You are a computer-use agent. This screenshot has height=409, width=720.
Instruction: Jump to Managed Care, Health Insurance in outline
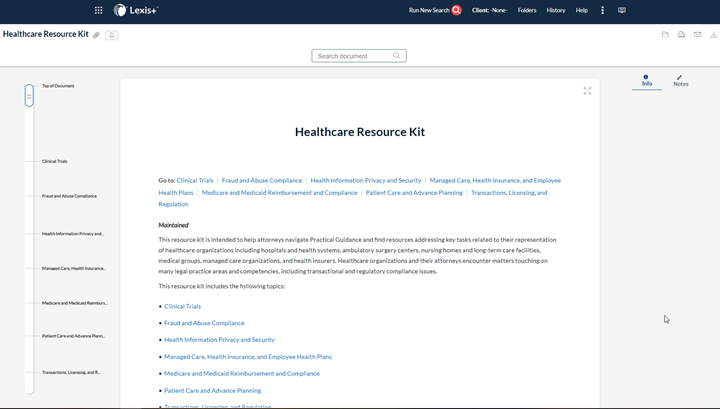pos(74,269)
